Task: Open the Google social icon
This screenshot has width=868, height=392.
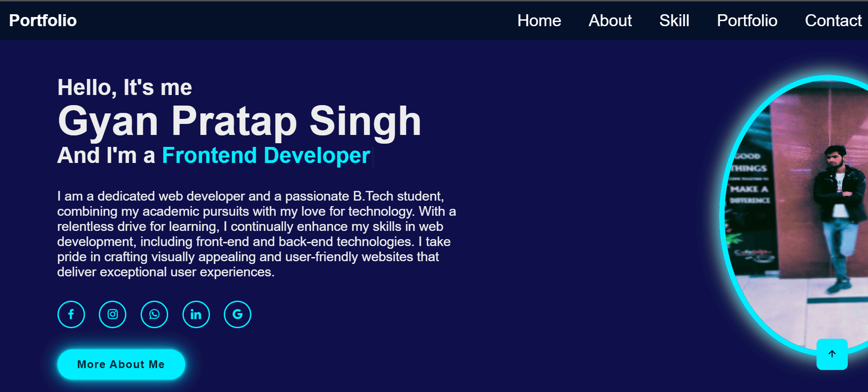Action: 238,314
